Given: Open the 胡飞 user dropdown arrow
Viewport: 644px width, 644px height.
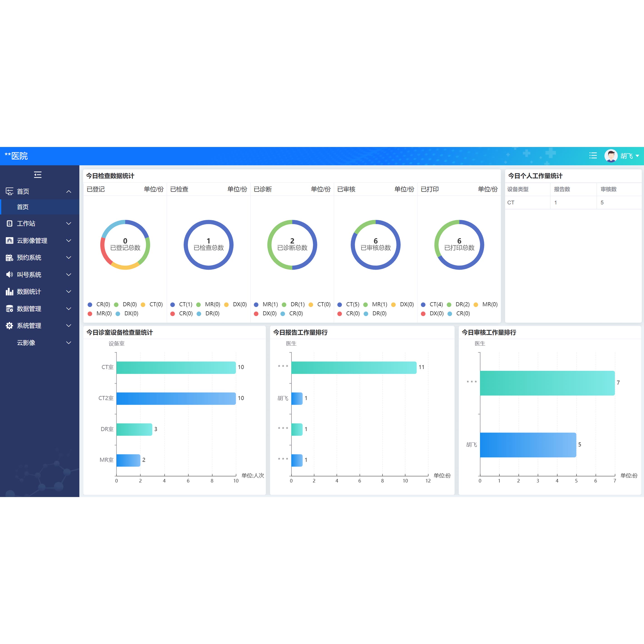Looking at the screenshot, I should 637,156.
